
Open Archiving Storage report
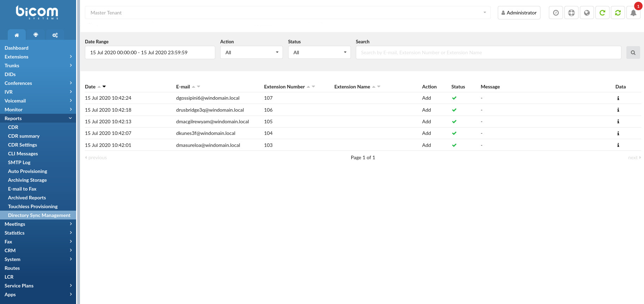tap(38, 180)
